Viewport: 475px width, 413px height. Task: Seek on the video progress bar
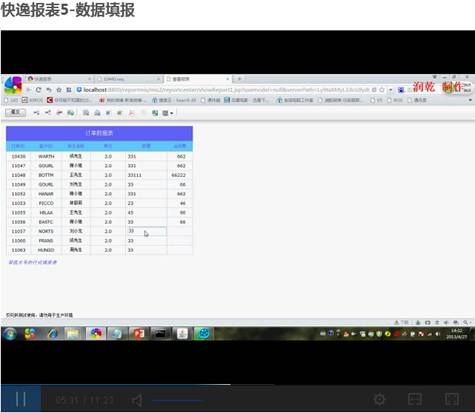(238, 385)
